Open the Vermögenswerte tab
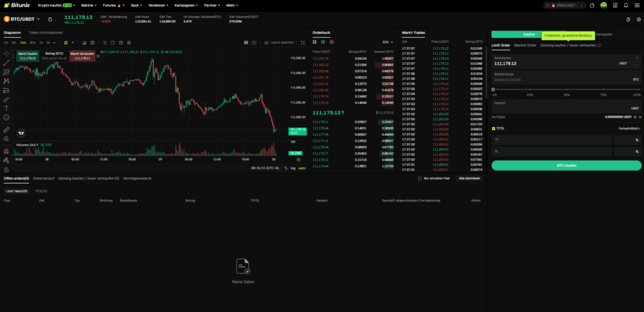Viewport: 644px width, 312px height. 137,179
